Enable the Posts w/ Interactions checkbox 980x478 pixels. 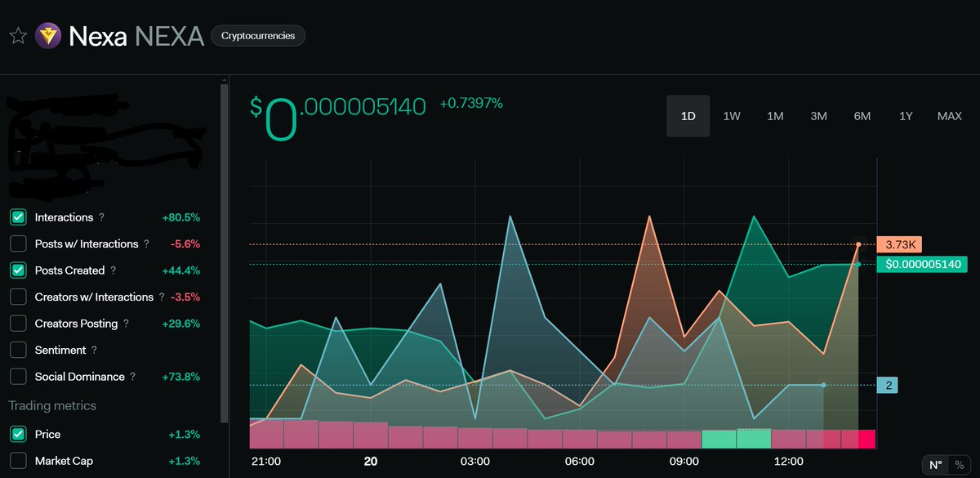[x=18, y=243]
